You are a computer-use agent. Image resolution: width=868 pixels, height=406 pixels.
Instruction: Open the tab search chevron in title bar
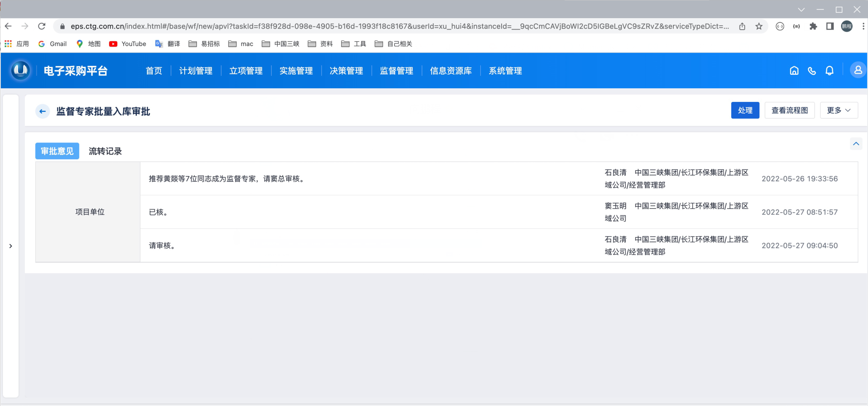801,10
